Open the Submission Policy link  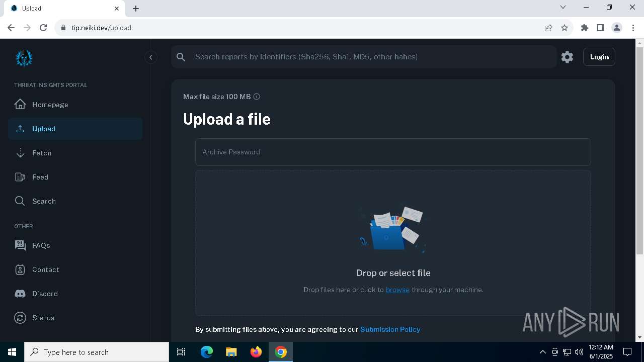pyautogui.click(x=390, y=329)
